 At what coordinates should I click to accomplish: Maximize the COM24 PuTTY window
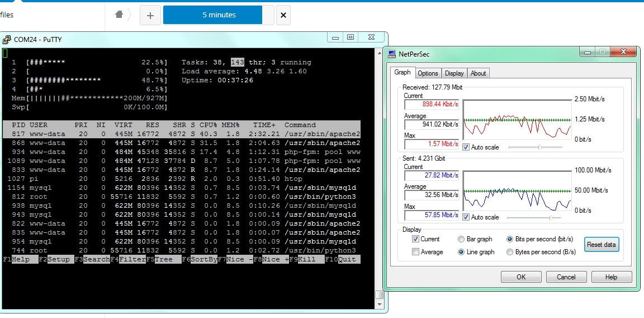(351, 37)
